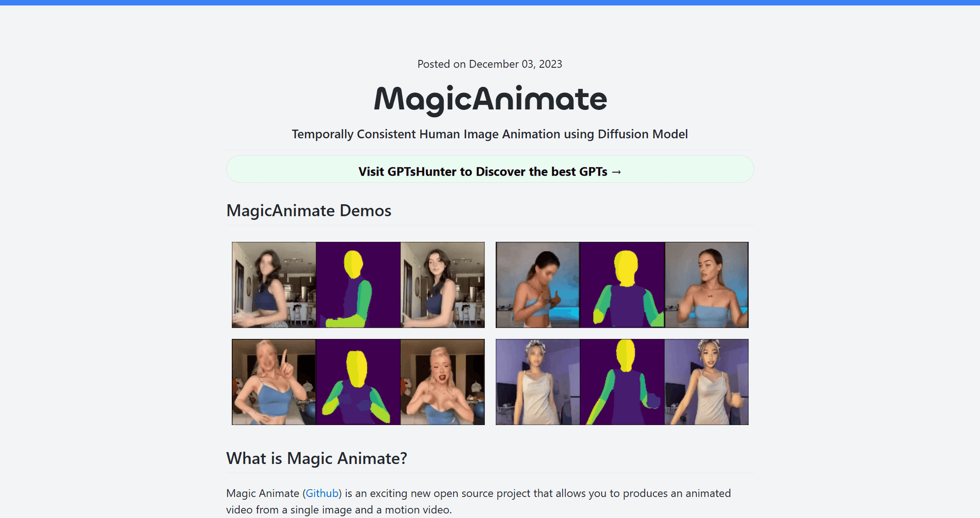This screenshot has height=518, width=980.
Task: Click the posted date text
Action: [489, 64]
